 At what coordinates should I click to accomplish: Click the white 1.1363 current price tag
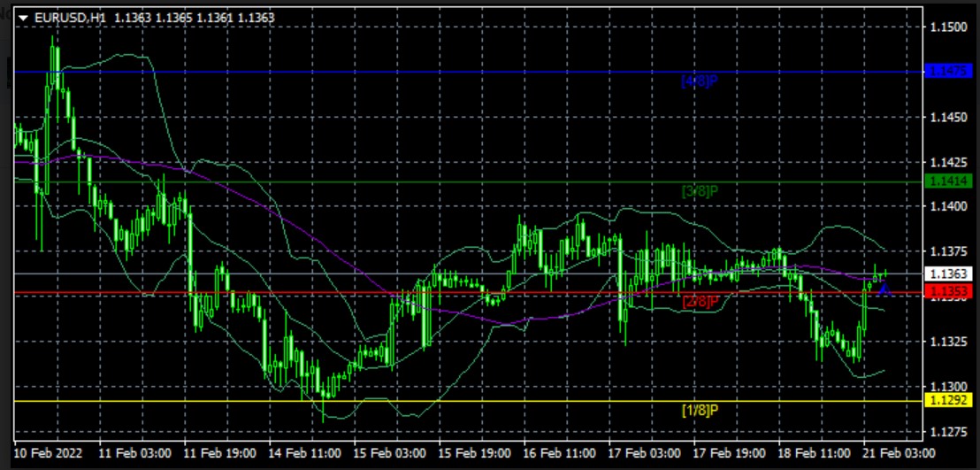[x=947, y=274]
